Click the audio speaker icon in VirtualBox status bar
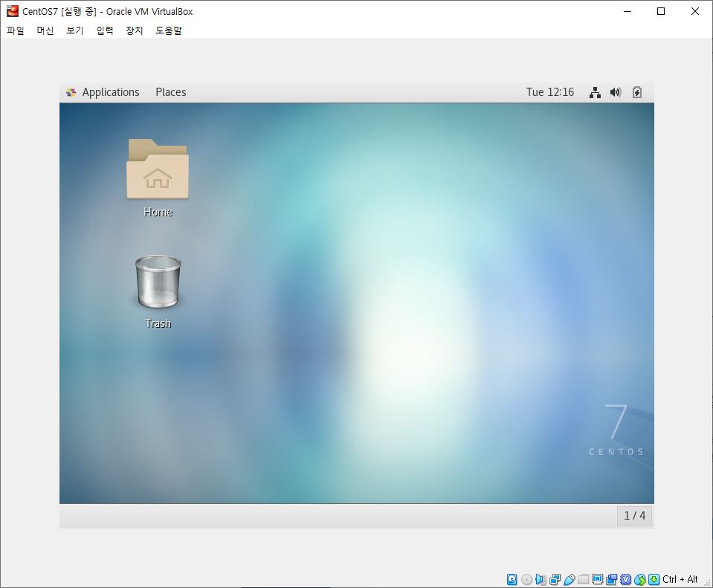 pos(541,579)
